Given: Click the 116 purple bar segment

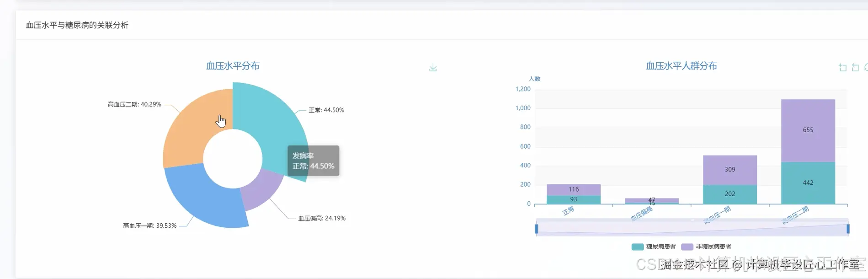Looking at the screenshot, I should tap(573, 189).
